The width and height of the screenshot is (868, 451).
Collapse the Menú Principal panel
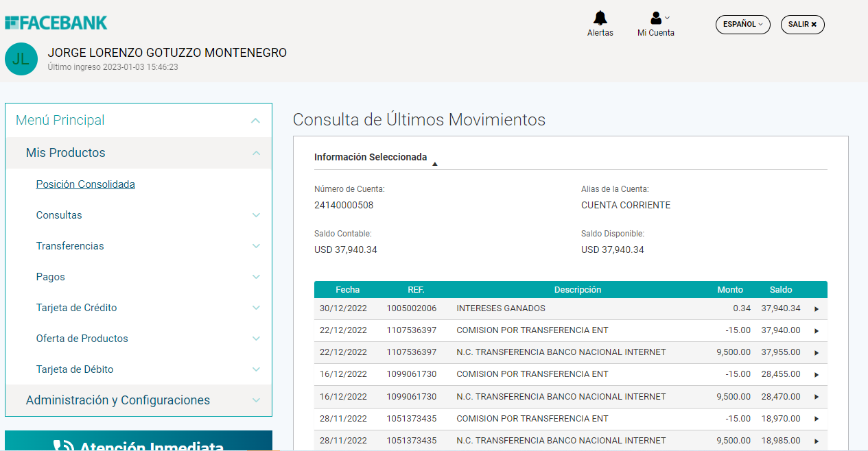pos(255,121)
